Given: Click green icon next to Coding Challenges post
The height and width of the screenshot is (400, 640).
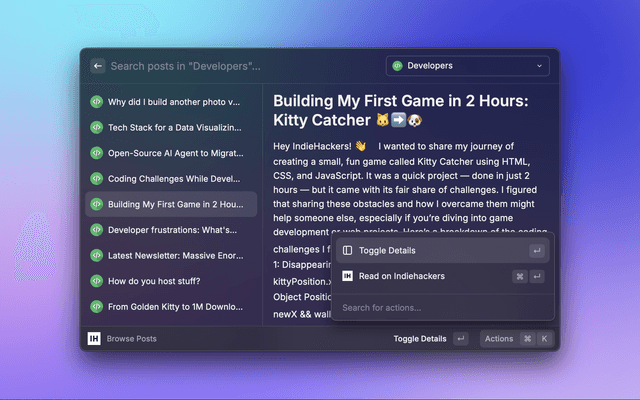Looking at the screenshot, I should (97, 179).
